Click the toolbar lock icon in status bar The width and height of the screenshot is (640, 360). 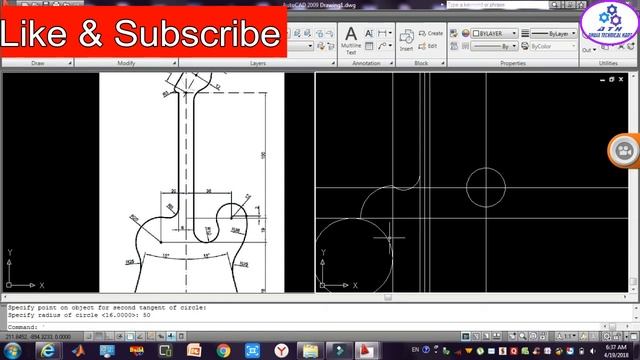click(x=616, y=336)
